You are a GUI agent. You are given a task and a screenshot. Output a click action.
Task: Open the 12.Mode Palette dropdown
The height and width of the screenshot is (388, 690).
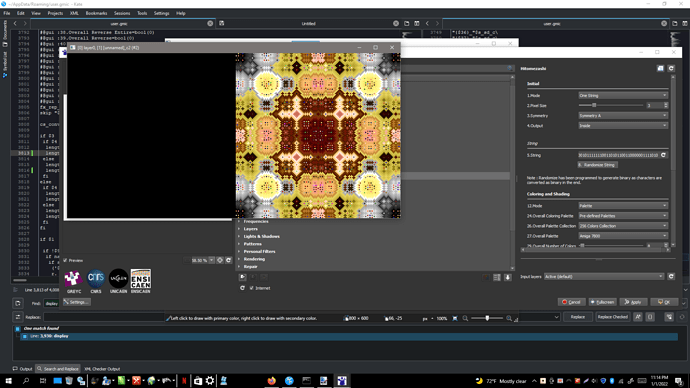click(x=623, y=205)
